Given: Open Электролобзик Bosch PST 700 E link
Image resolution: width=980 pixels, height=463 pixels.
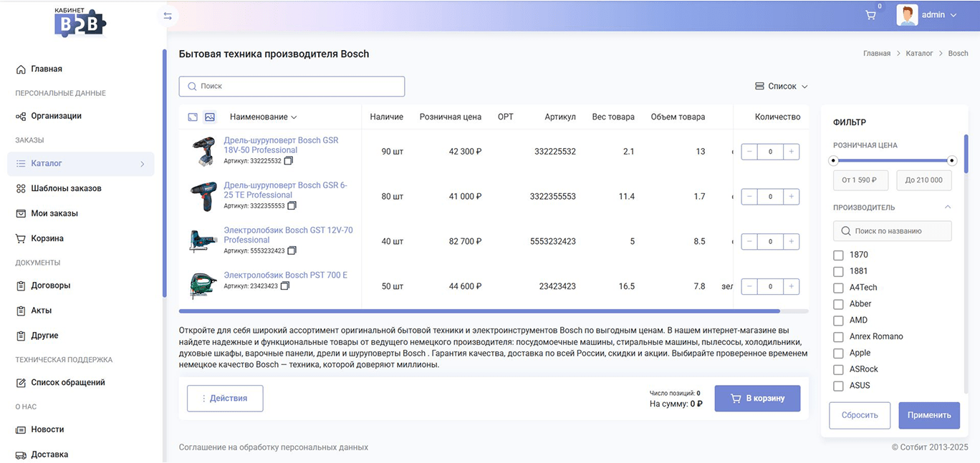Looking at the screenshot, I should point(285,275).
